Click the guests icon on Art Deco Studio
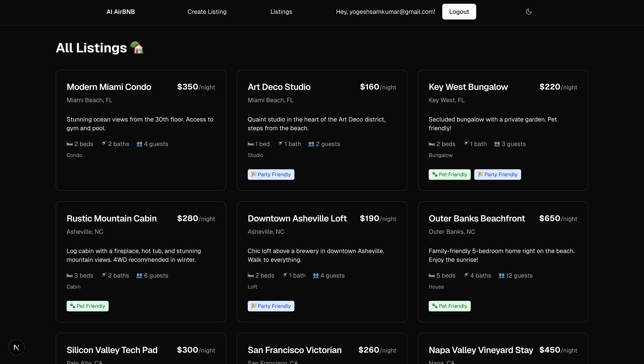Viewport: 644px width, 364px height. coord(311,144)
